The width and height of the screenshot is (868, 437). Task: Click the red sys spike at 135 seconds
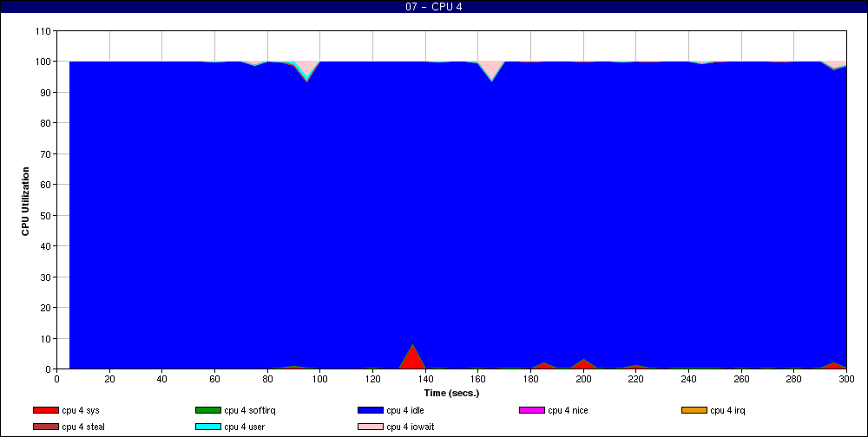pos(412,358)
